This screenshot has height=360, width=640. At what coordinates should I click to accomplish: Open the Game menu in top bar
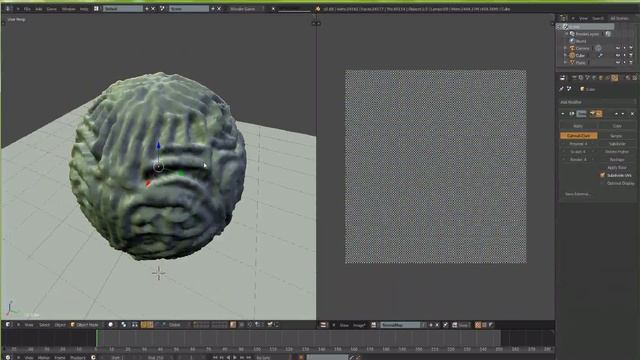point(51,9)
